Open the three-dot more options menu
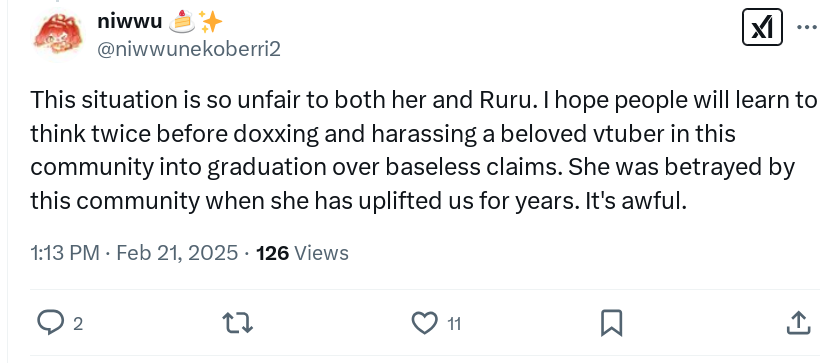The height and width of the screenshot is (363, 828). pyautogui.click(x=807, y=27)
